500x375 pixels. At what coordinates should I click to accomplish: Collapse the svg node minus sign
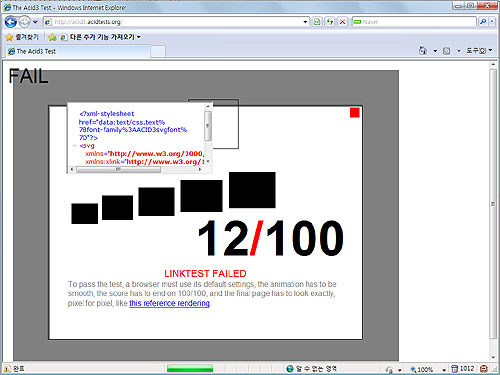[x=75, y=146]
